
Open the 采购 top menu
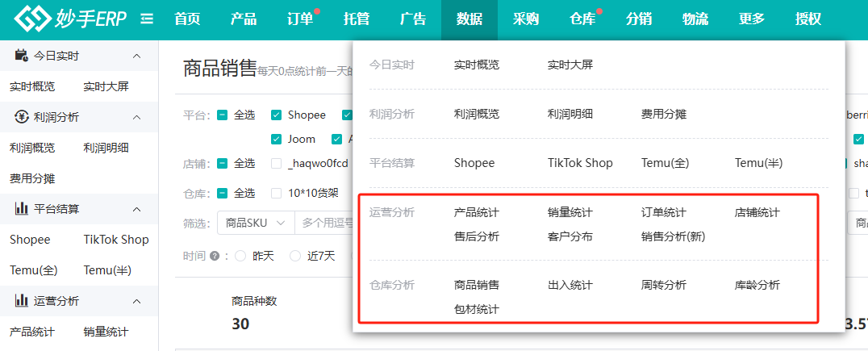526,19
